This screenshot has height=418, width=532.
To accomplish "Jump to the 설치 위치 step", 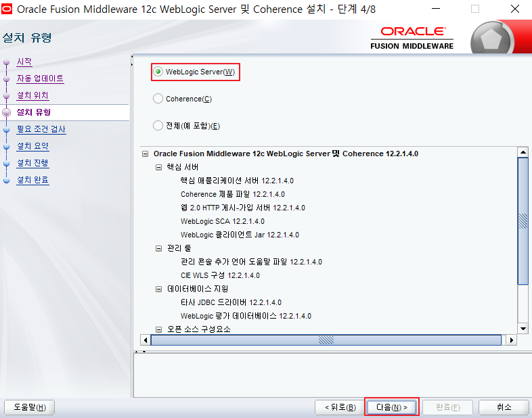I will pos(32,95).
